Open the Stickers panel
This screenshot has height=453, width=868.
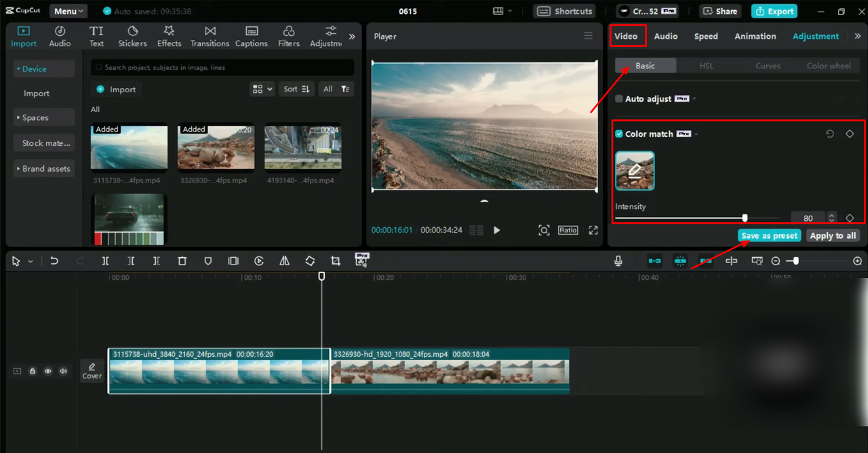tap(132, 37)
